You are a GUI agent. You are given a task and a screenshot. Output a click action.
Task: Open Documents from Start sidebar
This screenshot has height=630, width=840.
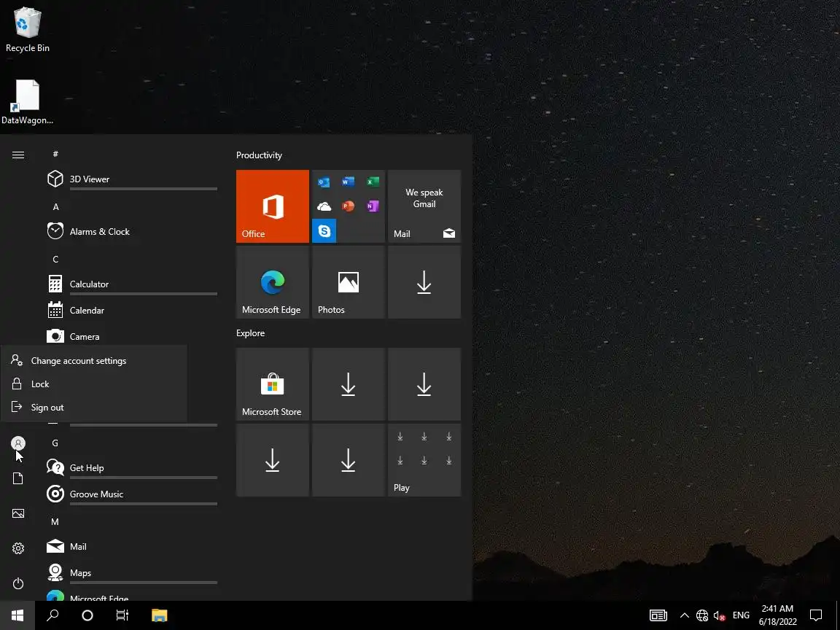[x=18, y=478]
